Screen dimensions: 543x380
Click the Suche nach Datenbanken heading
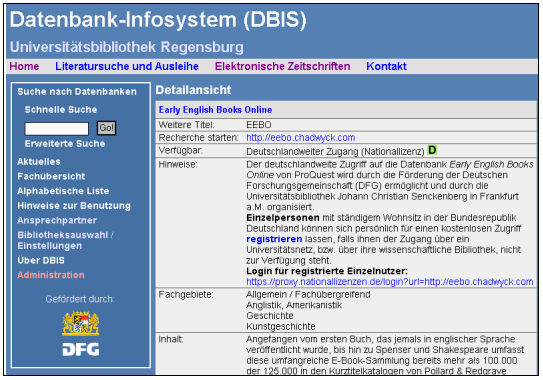(77, 92)
